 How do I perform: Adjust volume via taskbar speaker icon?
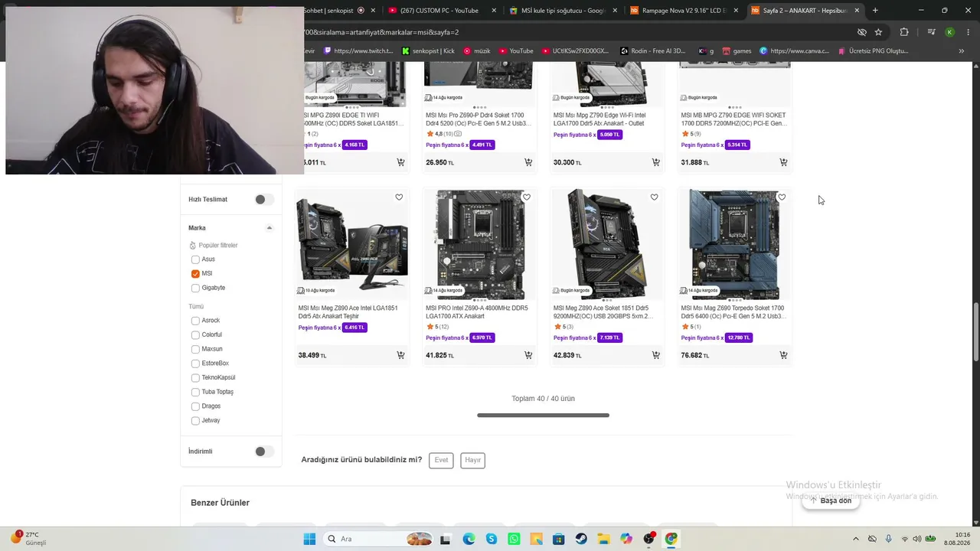click(x=917, y=539)
